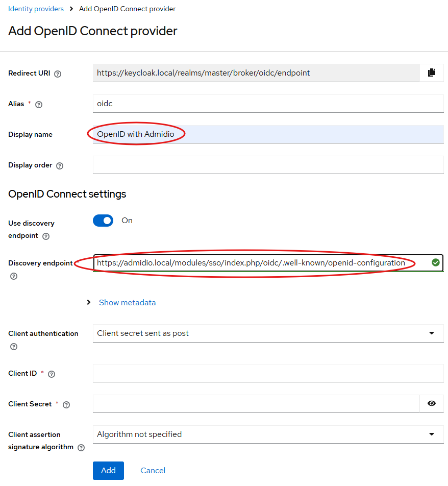The image size is (448, 486).
Task: Click help icon next to Redirect URI
Action: pyautogui.click(x=58, y=74)
